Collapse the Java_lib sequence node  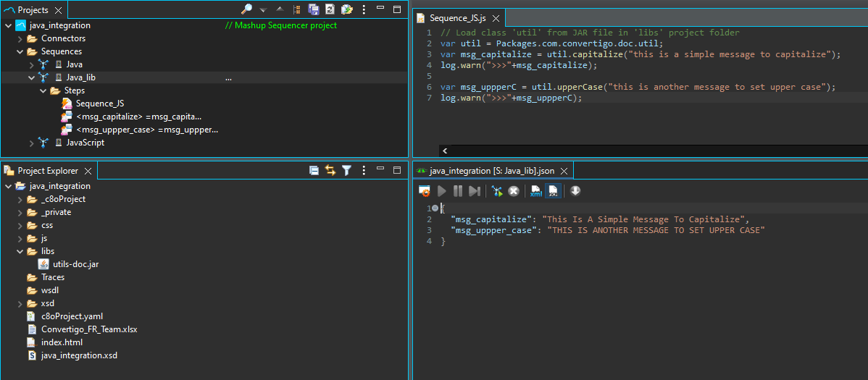click(x=31, y=77)
